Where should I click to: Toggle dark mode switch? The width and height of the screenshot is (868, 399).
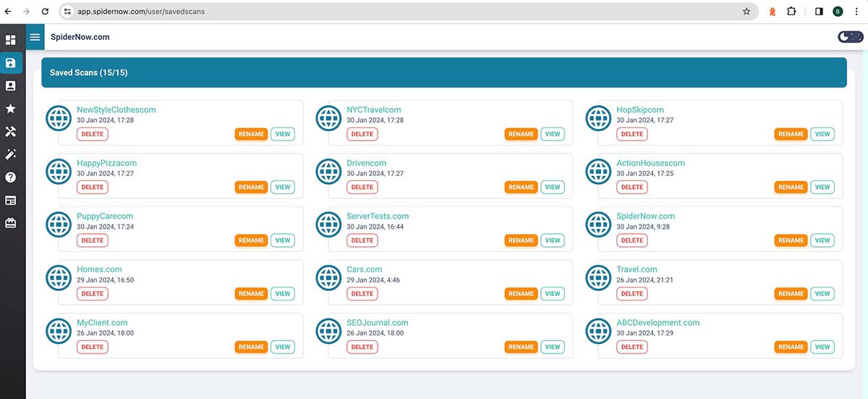click(850, 37)
